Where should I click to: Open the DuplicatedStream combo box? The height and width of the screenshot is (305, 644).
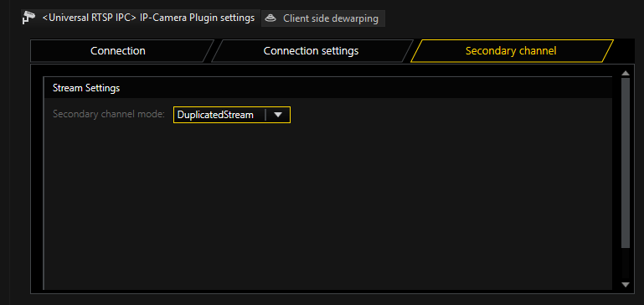(232, 115)
